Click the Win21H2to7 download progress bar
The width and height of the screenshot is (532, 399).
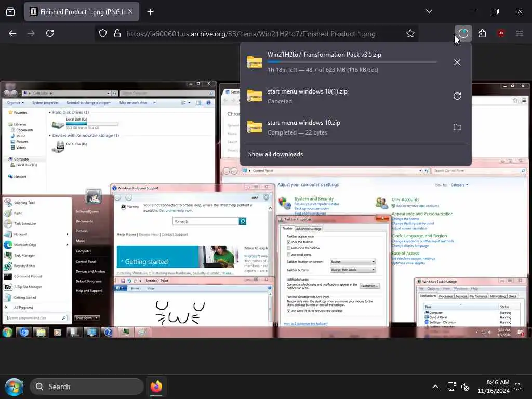[352, 62]
